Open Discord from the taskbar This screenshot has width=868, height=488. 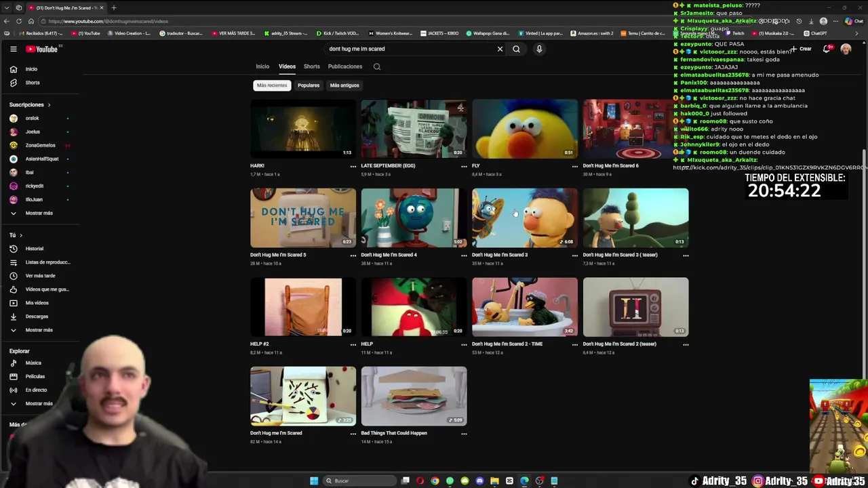click(479, 481)
